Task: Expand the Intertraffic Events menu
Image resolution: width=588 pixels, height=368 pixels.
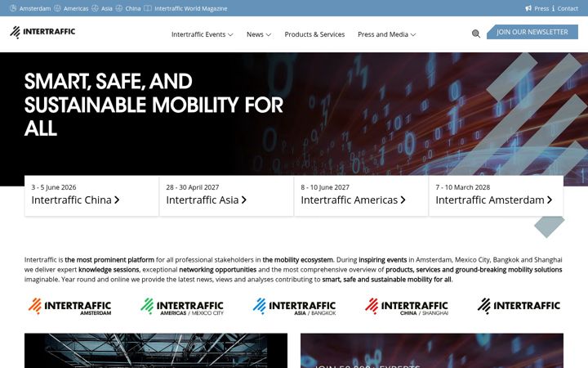Action: tap(203, 34)
